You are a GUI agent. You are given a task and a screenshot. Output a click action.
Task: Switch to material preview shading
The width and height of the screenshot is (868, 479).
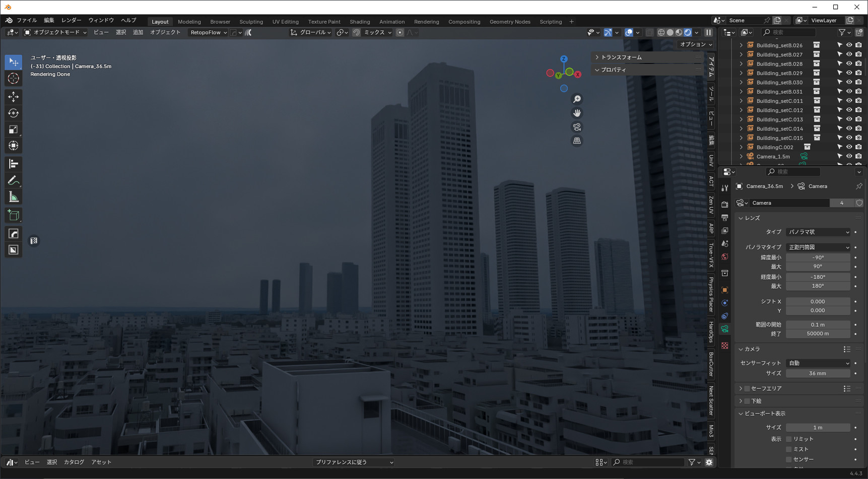679,32
